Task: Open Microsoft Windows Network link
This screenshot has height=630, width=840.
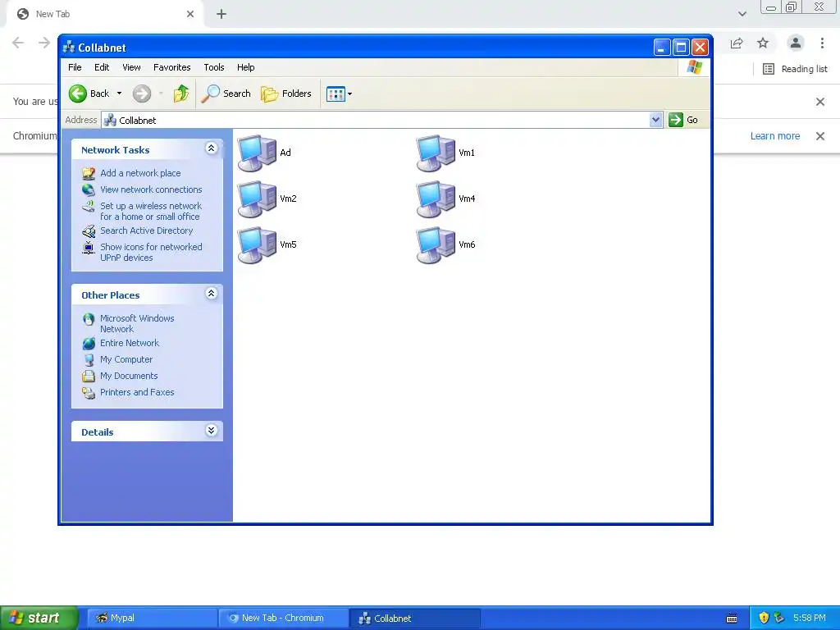Action: point(137,323)
